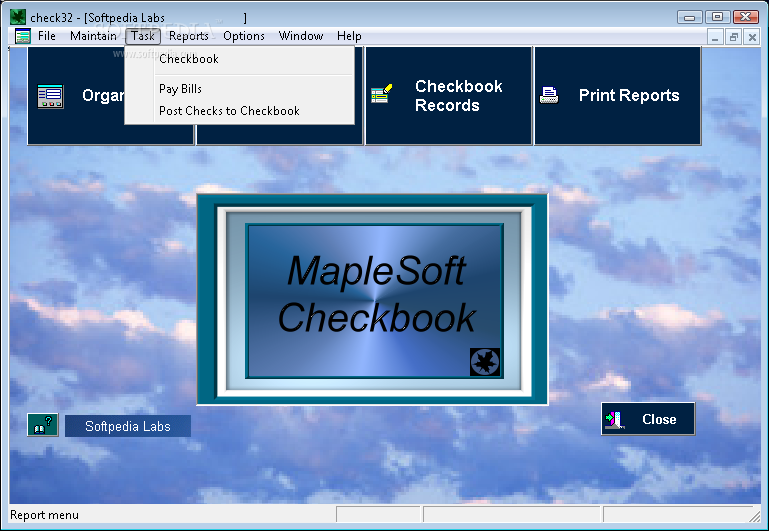Click the help book icon
The width and height of the screenshot is (769, 531).
(43, 425)
